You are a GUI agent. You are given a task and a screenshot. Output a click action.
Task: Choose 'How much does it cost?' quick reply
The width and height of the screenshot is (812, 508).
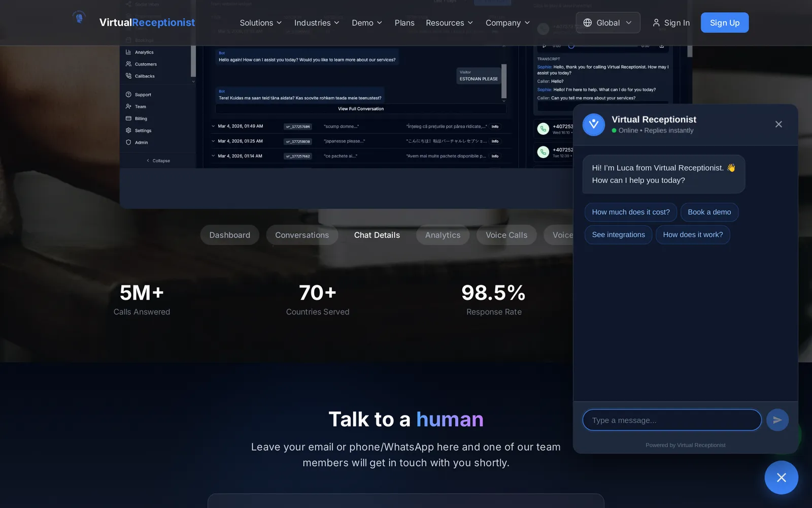[631, 212]
